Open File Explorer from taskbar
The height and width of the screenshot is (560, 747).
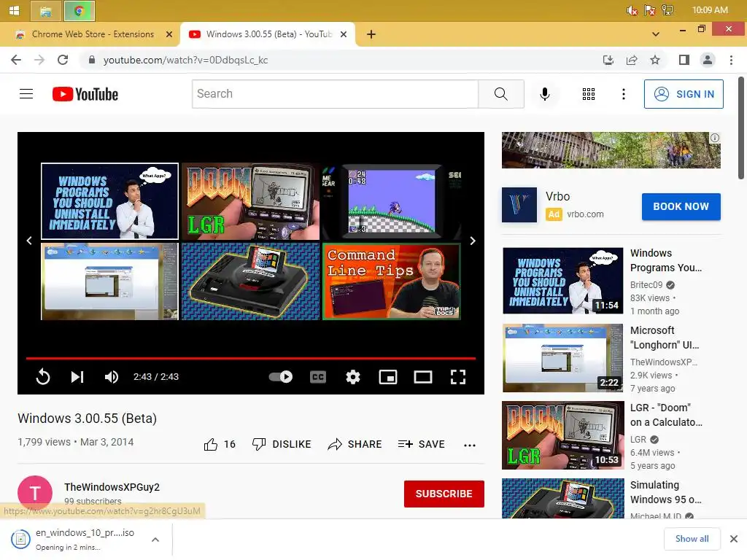tap(46, 11)
